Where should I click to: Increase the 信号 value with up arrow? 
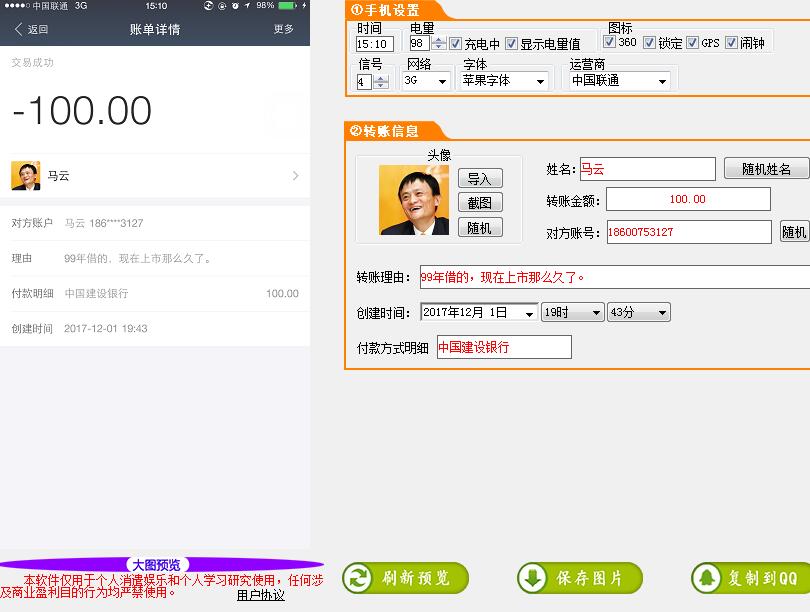pos(381,78)
